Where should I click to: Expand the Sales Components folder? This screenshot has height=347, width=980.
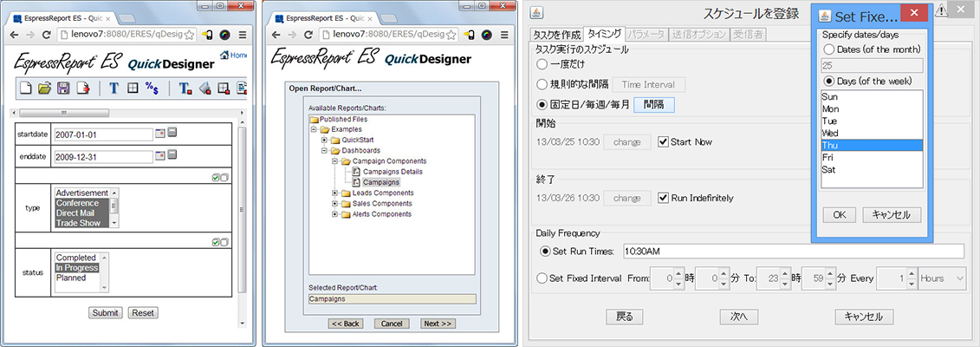pyautogui.click(x=335, y=203)
